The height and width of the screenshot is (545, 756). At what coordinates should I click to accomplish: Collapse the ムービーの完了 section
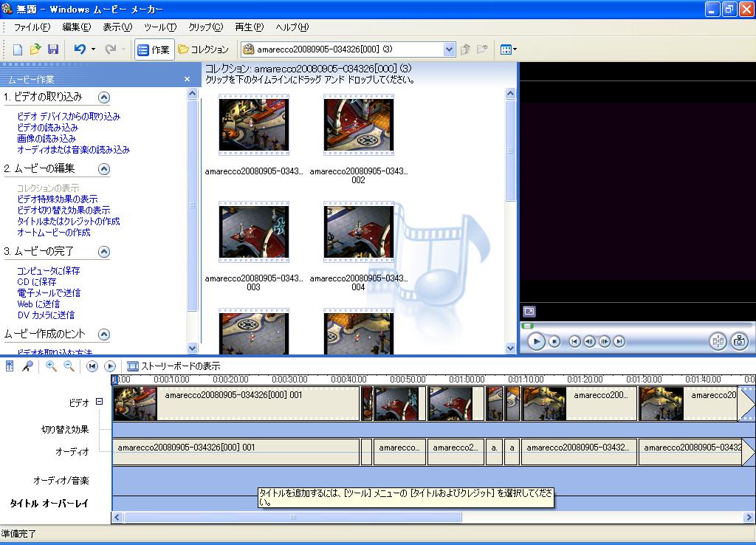(103, 252)
